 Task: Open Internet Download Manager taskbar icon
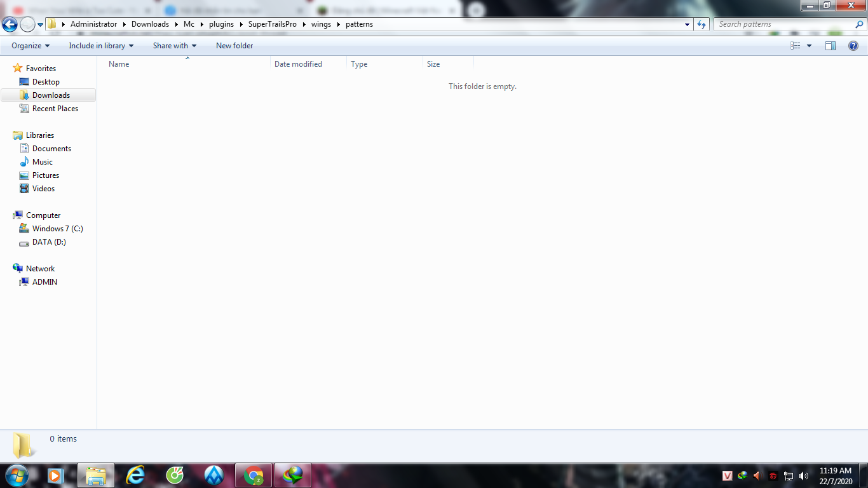tap(293, 475)
